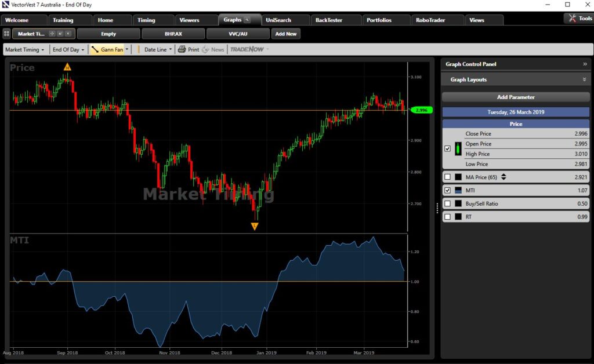Image resolution: width=594 pixels, height=364 pixels.
Task: Click the grid layout icon left of Market Timing tab
Action: (6, 33)
